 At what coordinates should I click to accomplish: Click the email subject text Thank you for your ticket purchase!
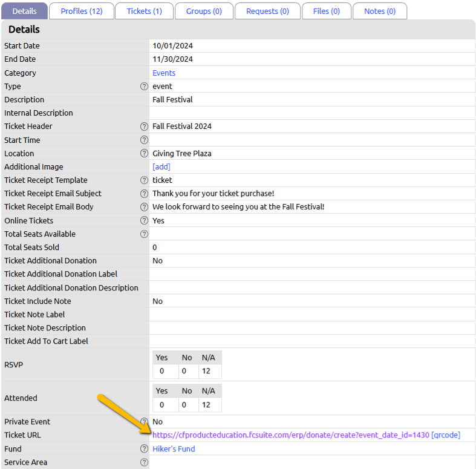click(x=213, y=194)
